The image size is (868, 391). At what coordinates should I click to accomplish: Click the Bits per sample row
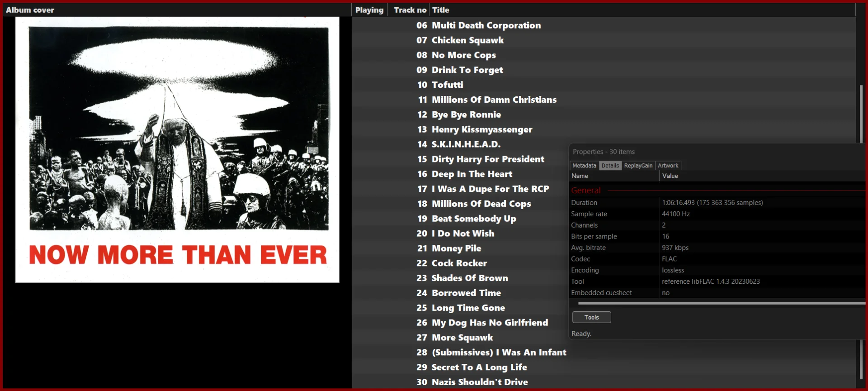[717, 237]
